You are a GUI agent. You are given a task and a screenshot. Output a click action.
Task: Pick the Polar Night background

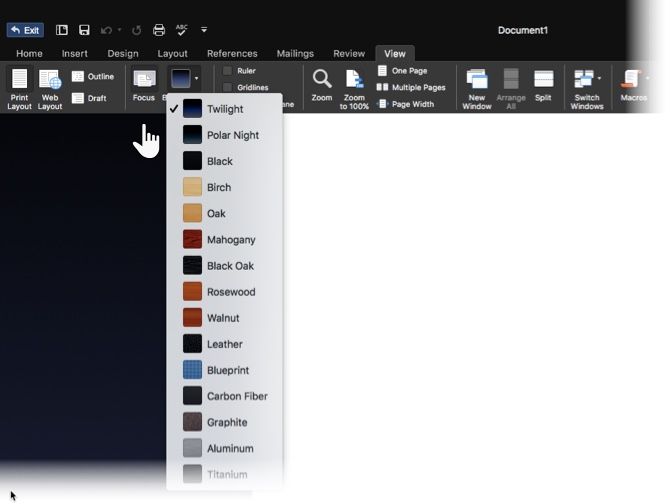pyautogui.click(x=225, y=135)
